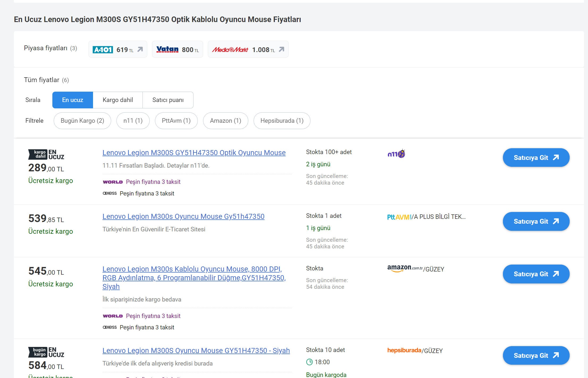Click 'Ücretsiz kargo' under 545,00 TL

51,284
